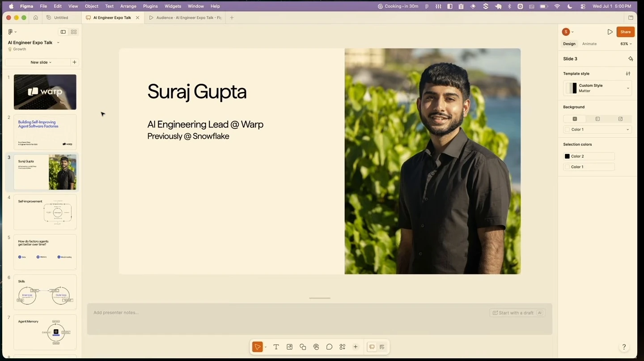Open the layout panel icon in the tab bar
Viewport: 644px width, 361px height.
pyautogui.click(x=631, y=18)
